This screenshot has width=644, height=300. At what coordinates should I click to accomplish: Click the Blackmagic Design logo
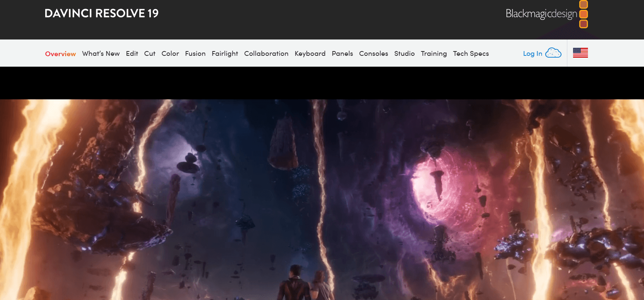point(547,14)
